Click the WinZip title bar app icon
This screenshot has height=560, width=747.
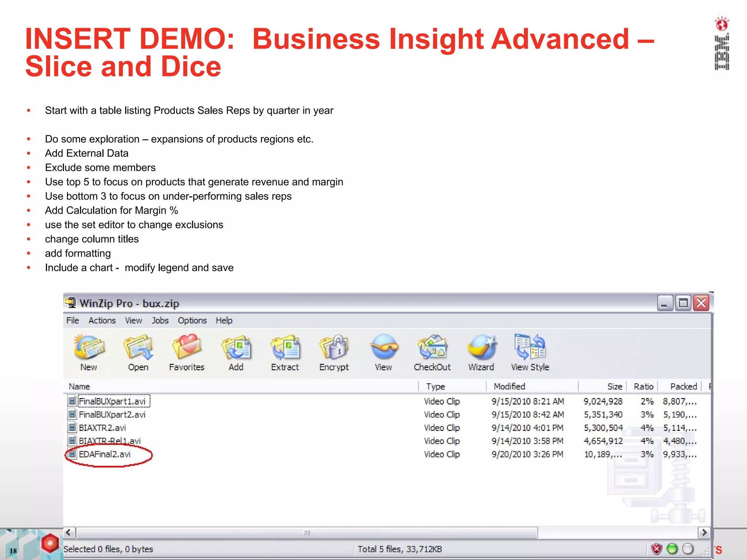coord(70,303)
